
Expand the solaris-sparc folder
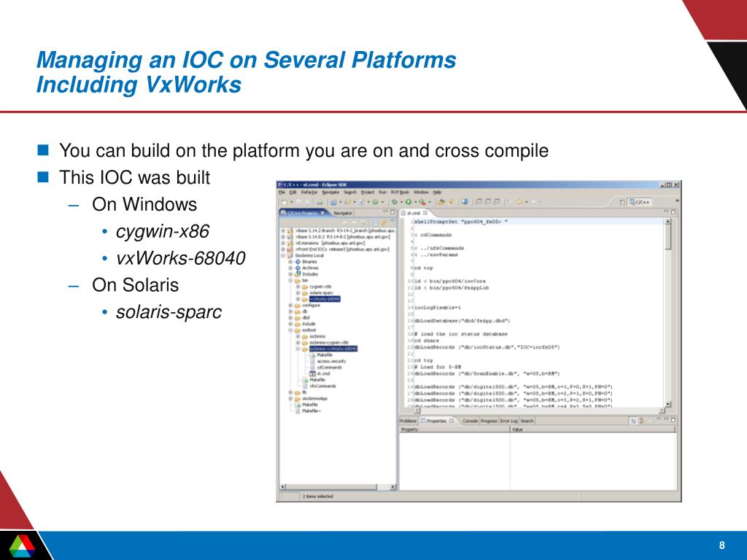pos(298,293)
